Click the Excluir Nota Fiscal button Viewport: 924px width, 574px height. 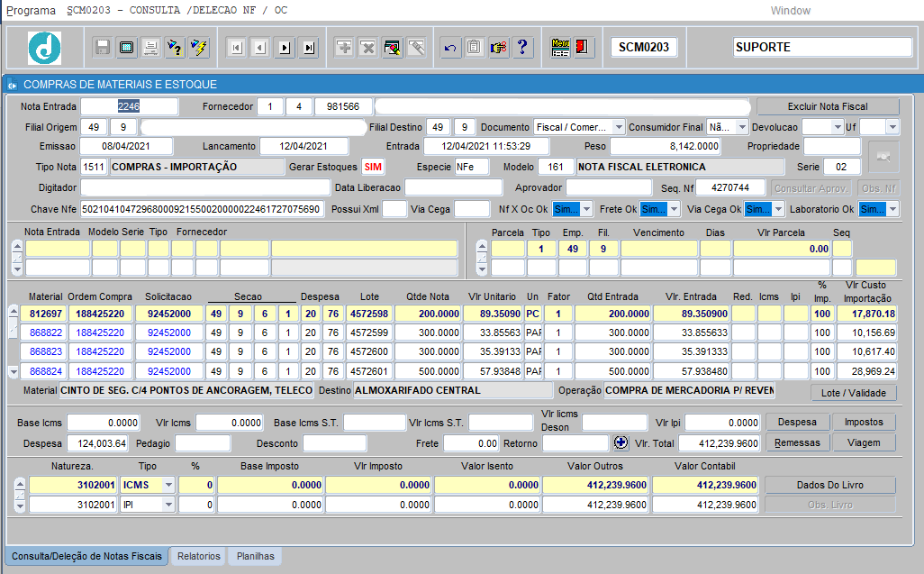[x=828, y=106]
